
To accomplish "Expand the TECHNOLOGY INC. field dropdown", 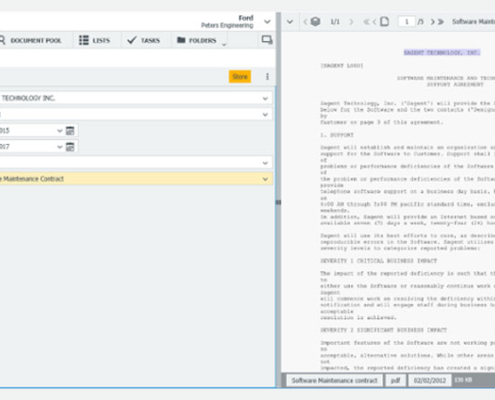I will (265, 98).
